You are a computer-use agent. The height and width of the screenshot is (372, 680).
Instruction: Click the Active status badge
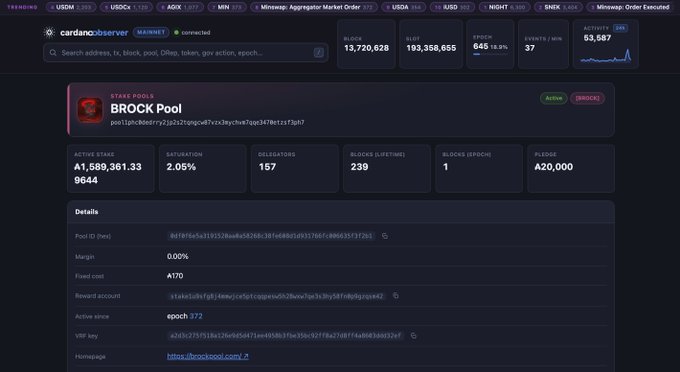pos(554,98)
